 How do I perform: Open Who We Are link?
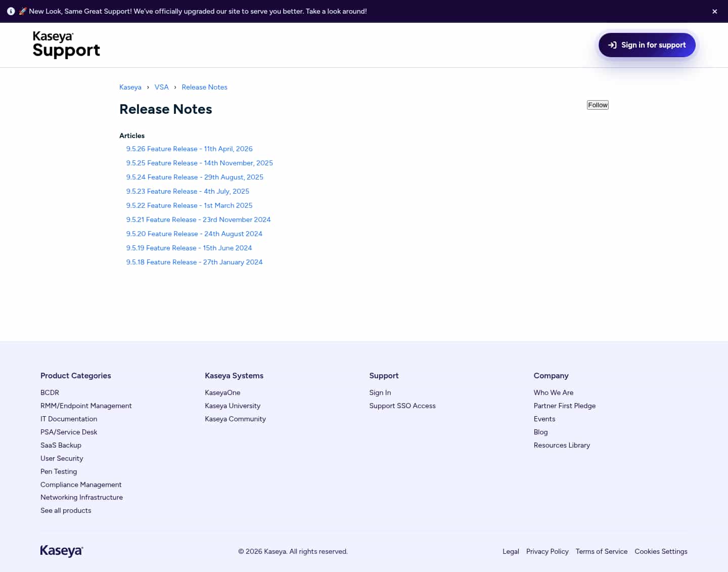554,392
